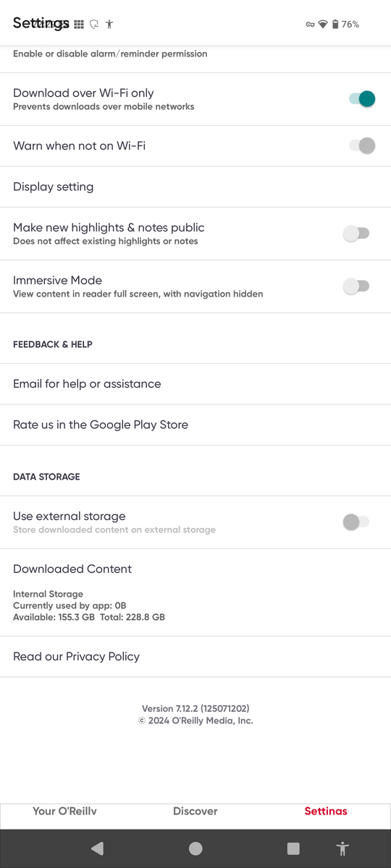
Task: Toggle Use external storage switch
Action: pyautogui.click(x=356, y=522)
